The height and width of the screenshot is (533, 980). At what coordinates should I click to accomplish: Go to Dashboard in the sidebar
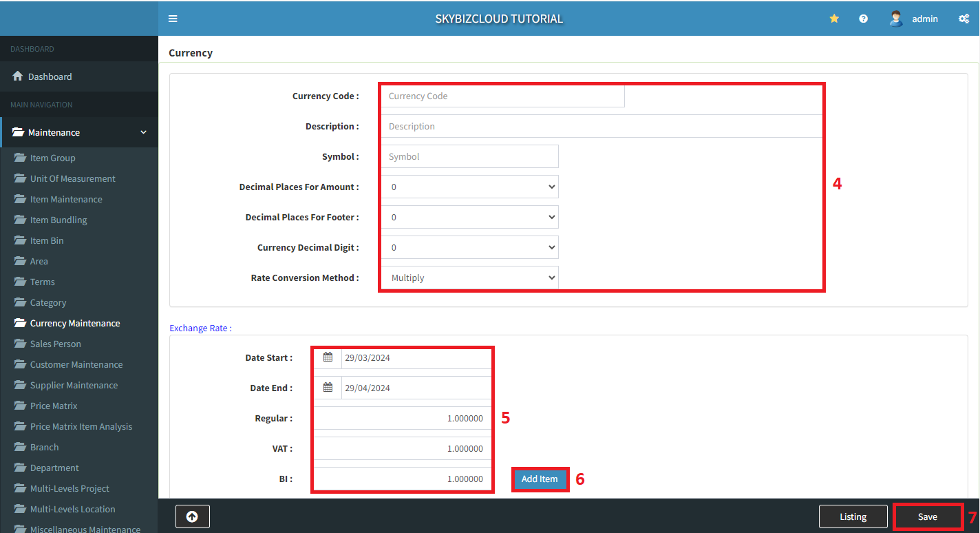tap(50, 76)
